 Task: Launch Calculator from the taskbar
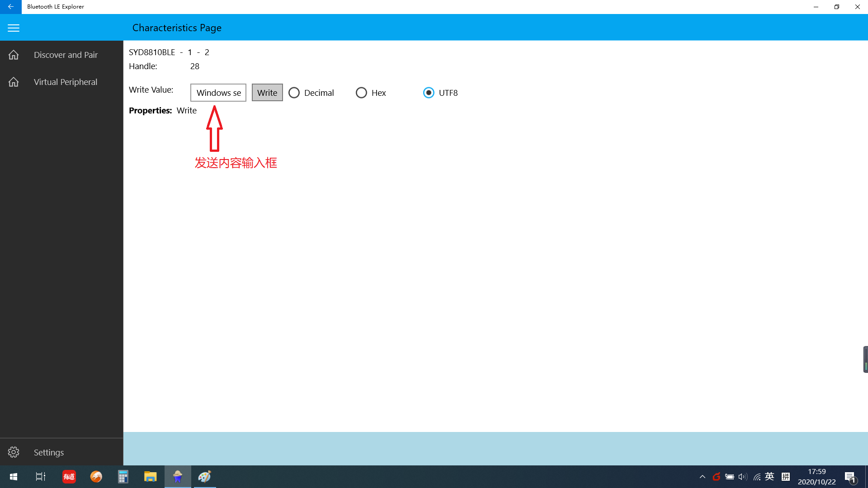pyautogui.click(x=123, y=477)
